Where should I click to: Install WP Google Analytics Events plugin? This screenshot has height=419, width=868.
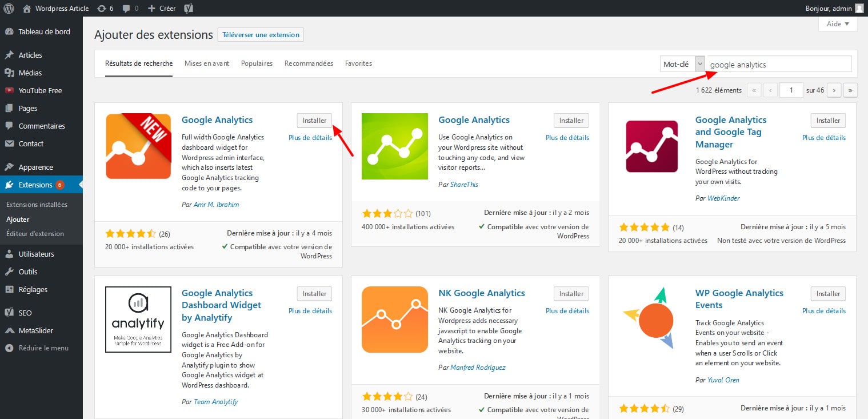(x=828, y=294)
